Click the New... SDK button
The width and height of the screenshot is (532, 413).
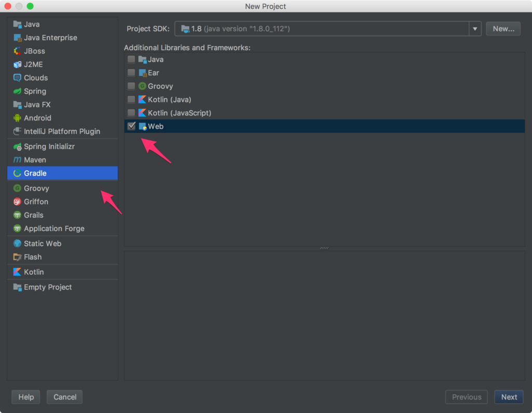tap(503, 29)
